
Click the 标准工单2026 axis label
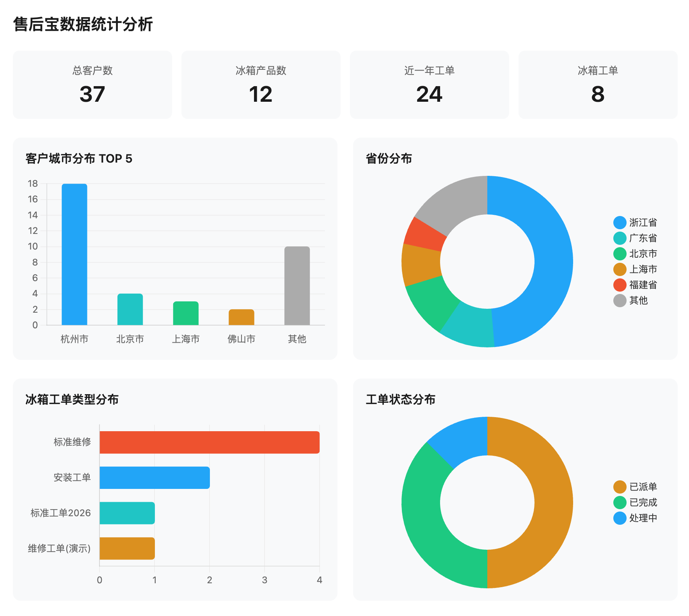pyautogui.click(x=61, y=513)
